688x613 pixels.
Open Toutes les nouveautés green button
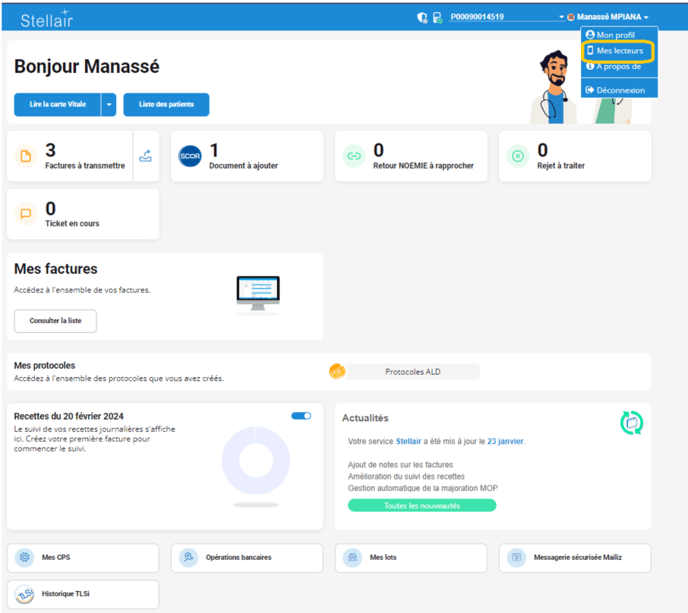(x=421, y=505)
